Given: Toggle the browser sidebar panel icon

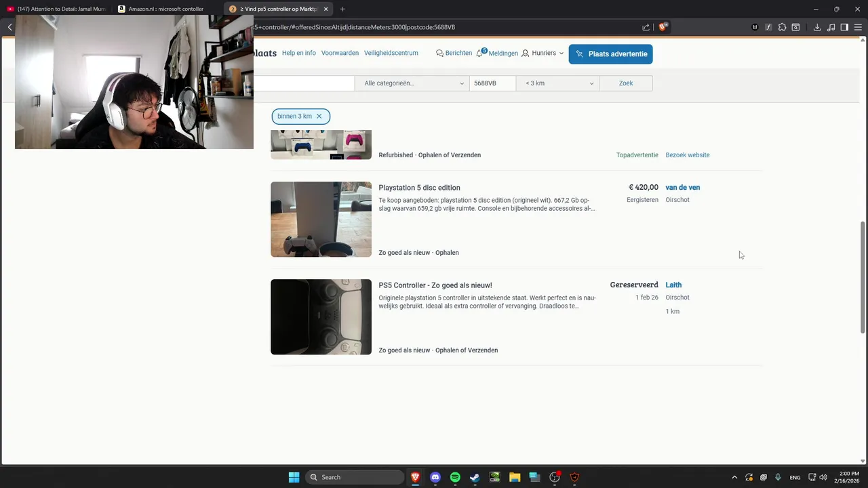Looking at the screenshot, I should point(844,27).
